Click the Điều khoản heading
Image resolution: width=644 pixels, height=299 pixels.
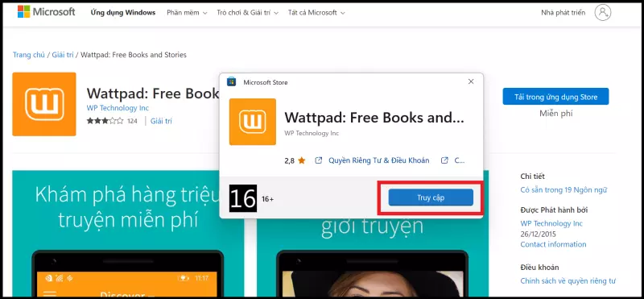click(539, 268)
